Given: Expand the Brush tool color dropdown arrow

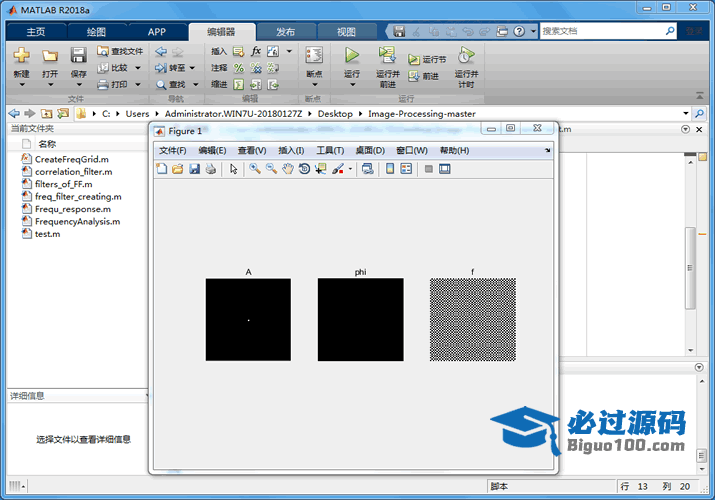Looking at the screenshot, I should click(350, 169).
